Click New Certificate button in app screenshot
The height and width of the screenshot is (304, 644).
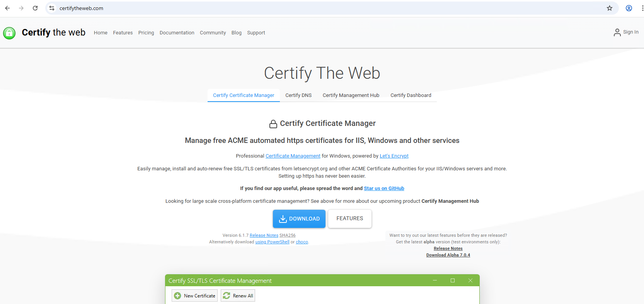pyautogui.click(x=194, y=296)
